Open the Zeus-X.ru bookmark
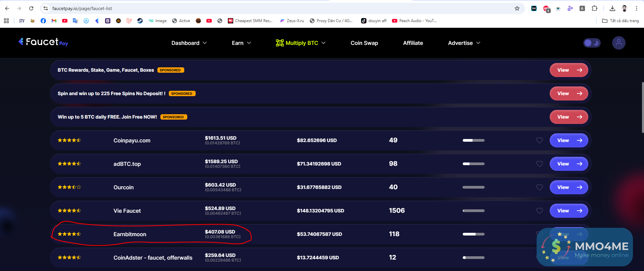The image size is (644, 271). [292, 21]
